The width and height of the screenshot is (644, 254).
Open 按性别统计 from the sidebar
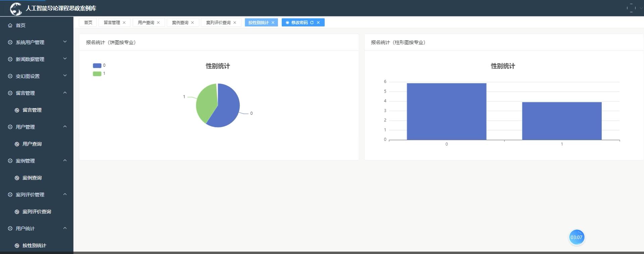[37, 246]
